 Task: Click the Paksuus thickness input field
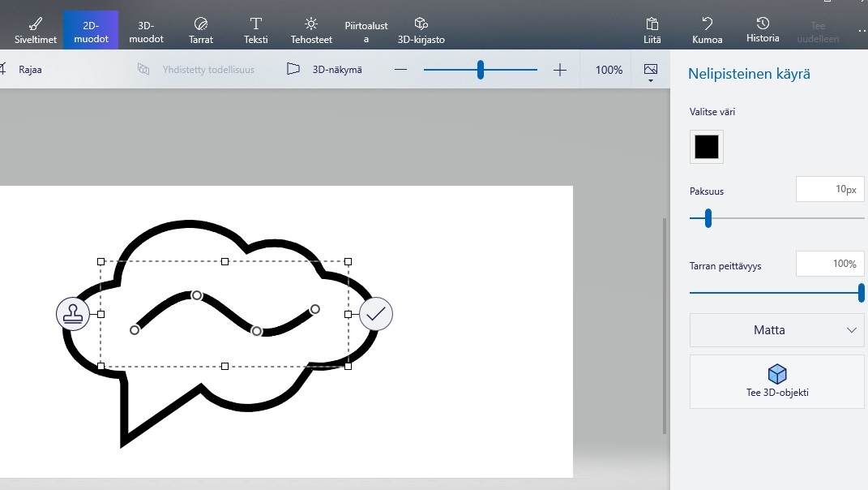830,189
